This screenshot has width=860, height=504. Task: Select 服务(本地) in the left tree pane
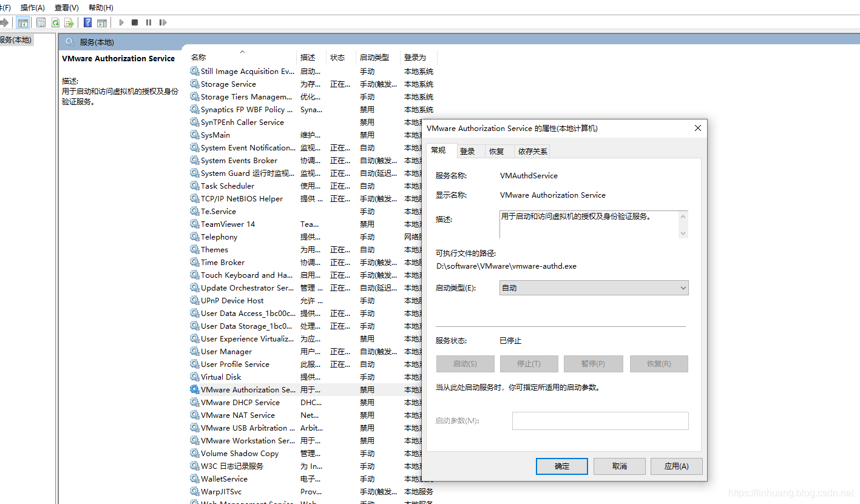point(15,40)
